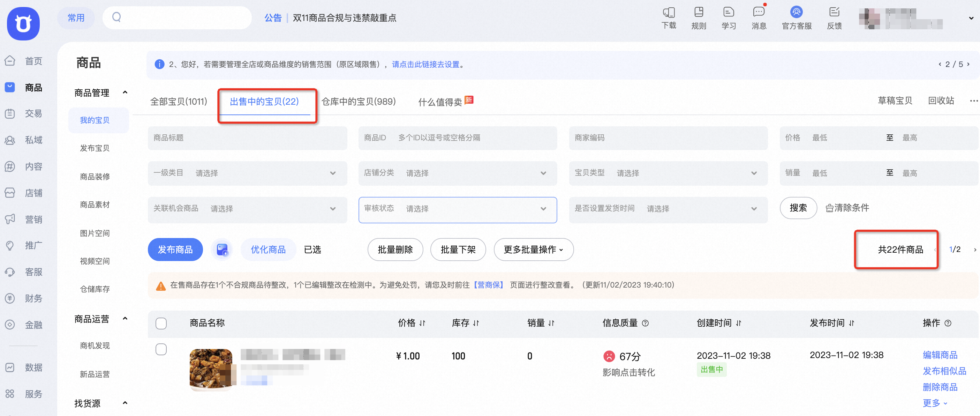This screenshot has width=980, height=416.
Task: Open the 消息 messages icon
Action: point(759,12)
